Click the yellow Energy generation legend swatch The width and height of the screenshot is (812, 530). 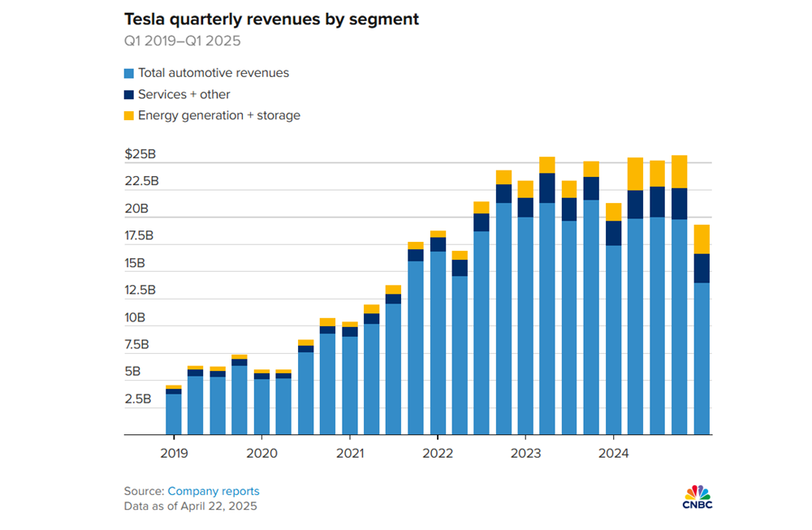pos(129,115)
